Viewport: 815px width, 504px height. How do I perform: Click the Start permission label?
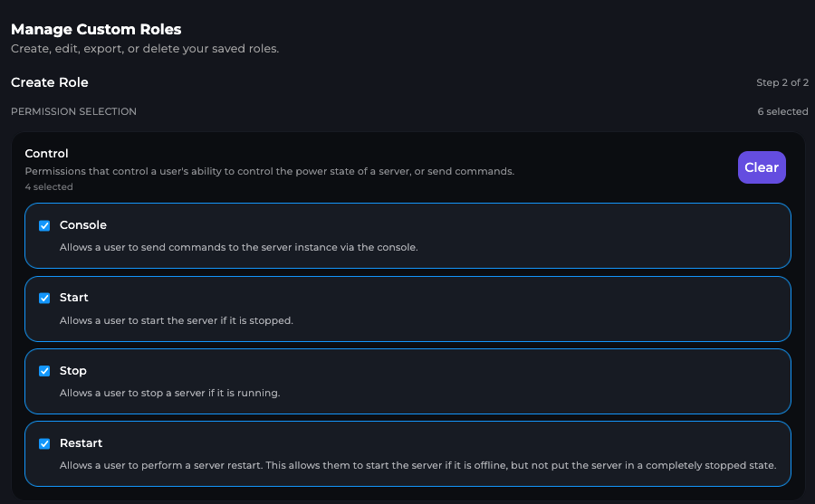click(x=73, y=298)
